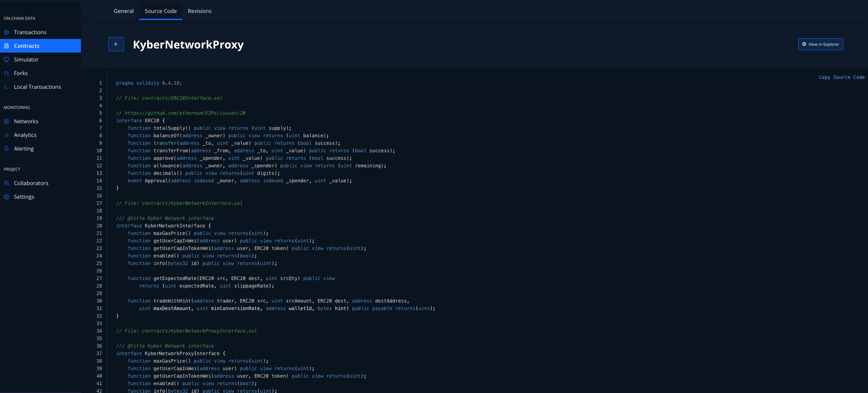Click the 'pragma solidity 0.4.18;' line

(149, 83)
